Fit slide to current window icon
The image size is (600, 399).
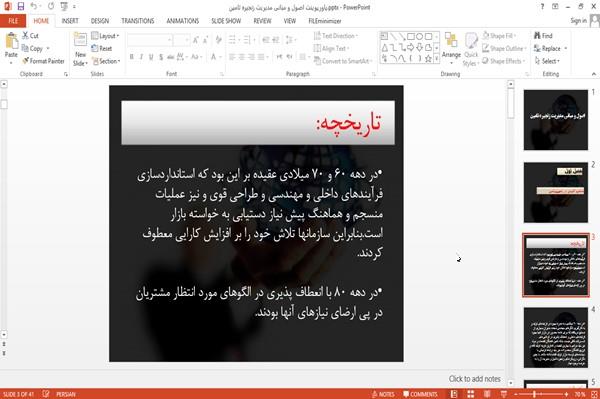coord(594,394)
